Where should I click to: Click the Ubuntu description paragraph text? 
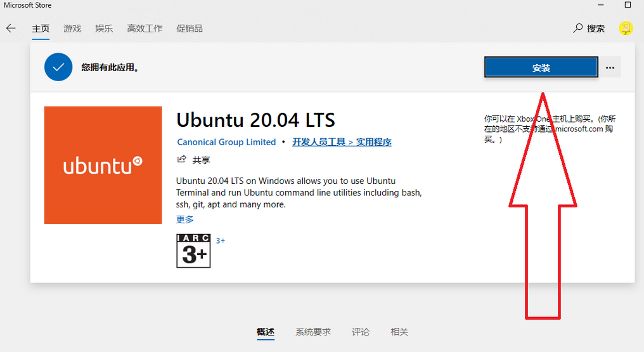pos(299,193)
